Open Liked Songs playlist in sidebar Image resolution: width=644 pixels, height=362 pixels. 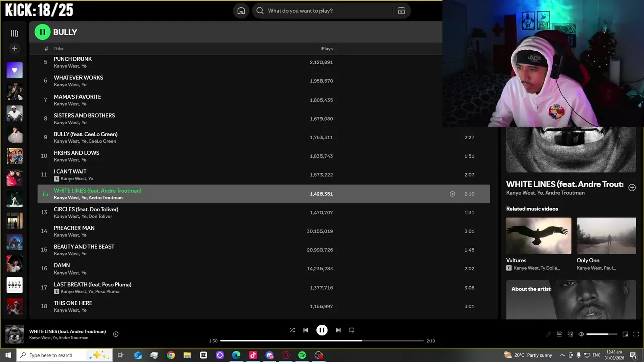(14, 70)
